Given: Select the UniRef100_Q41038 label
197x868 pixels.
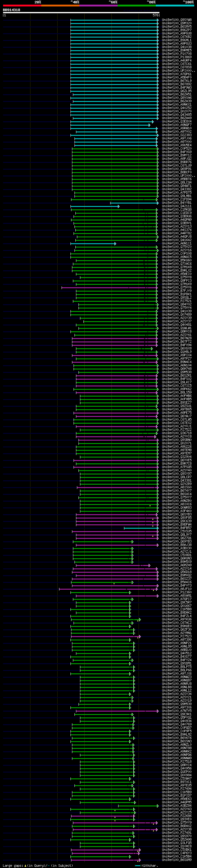Looking at the screenshot, I should pyautogui.click(x=177, y=47).
